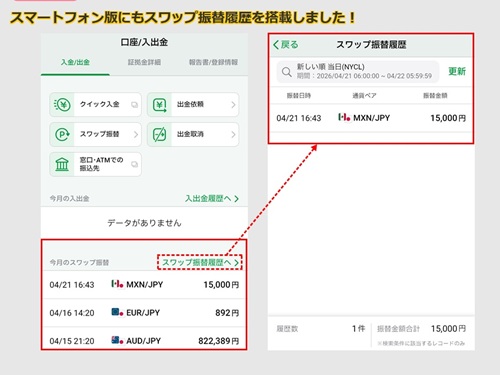Open the スワップ振替 chevron arrow
The height and width of the screenshot is (375, 500).
(x=136, y=135)
